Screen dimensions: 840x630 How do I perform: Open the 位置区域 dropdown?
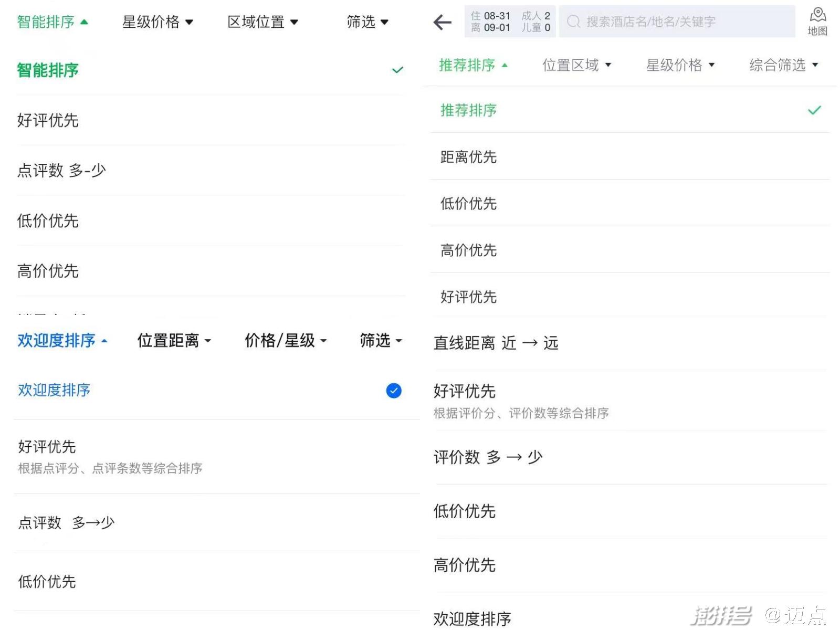[576, 65]
